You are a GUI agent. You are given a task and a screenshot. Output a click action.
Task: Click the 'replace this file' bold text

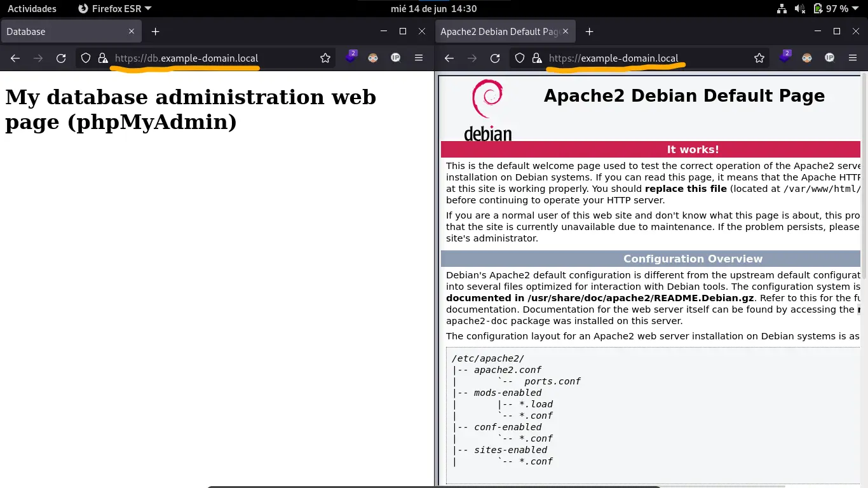[x=686, y=189]
